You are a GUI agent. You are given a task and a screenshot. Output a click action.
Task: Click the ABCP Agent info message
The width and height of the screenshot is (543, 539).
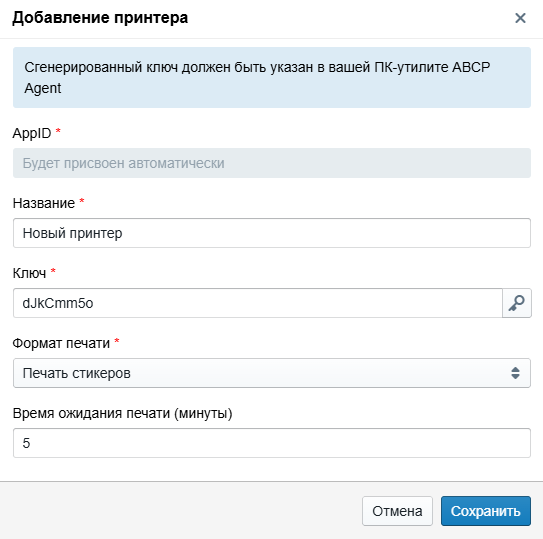pyautogui.click(x=272, y=78)
